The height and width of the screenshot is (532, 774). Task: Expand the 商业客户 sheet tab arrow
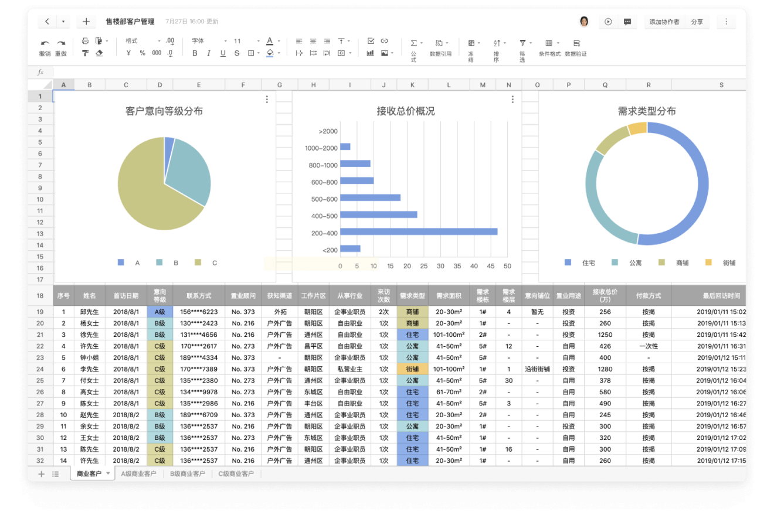pyautogui.click(x=108, y=473)
